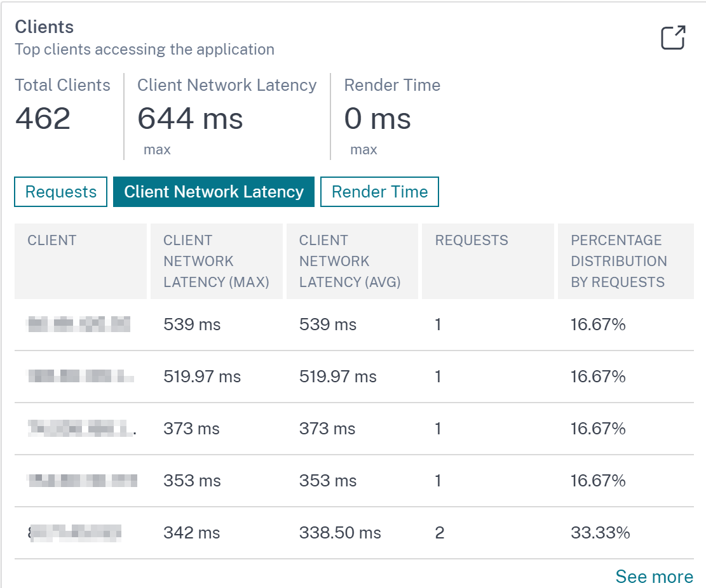Select the 338.50 ms average latency cell
The image size is (706, 588).
coord(340,533)
